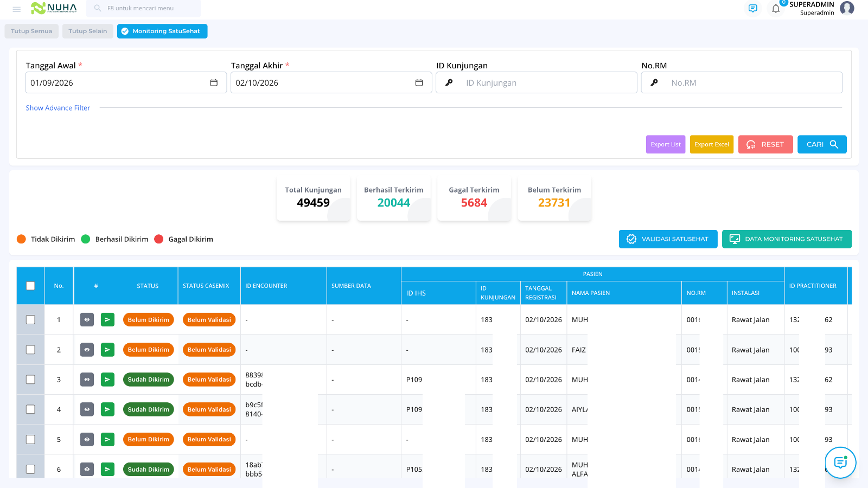Open the top bar chat messages icon
The height and width of the screenshot is (488, 868).
tap(752, 8)
